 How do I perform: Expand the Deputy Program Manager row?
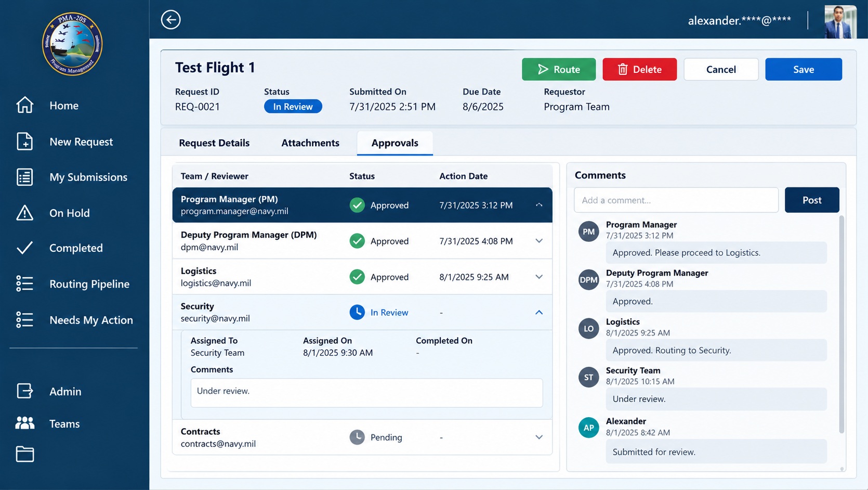pyautogui.click(x=539, y=241)
